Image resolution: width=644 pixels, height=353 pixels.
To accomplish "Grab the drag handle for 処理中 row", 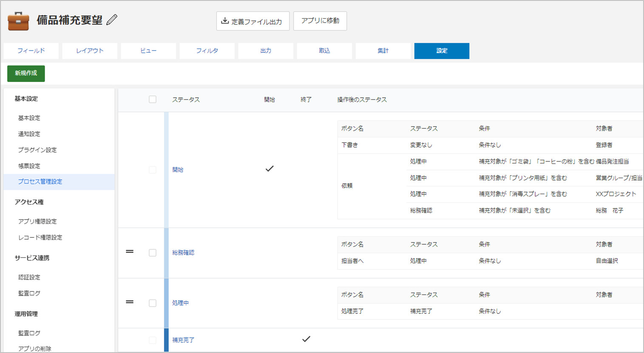I will (130, 302).
